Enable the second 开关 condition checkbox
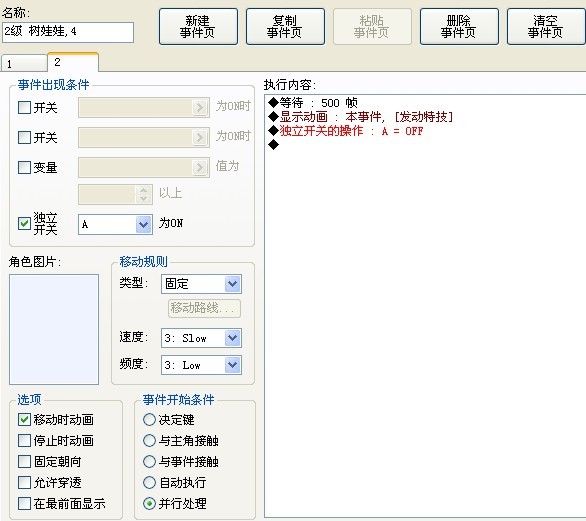The image size is (586, 521). coord(24,138)
